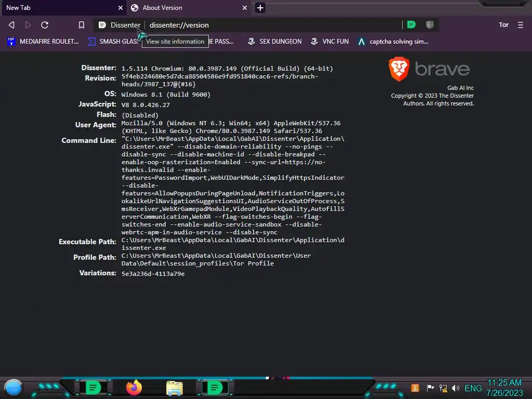532x399 pixels.
Task: Click the Gab AI Inc text
Action: click(460, 88)
